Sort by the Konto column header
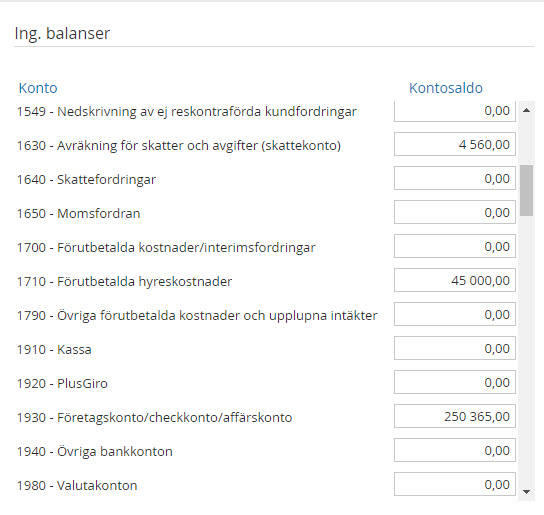Viewport: 544px width, 515px height. [x=38, y=88]
